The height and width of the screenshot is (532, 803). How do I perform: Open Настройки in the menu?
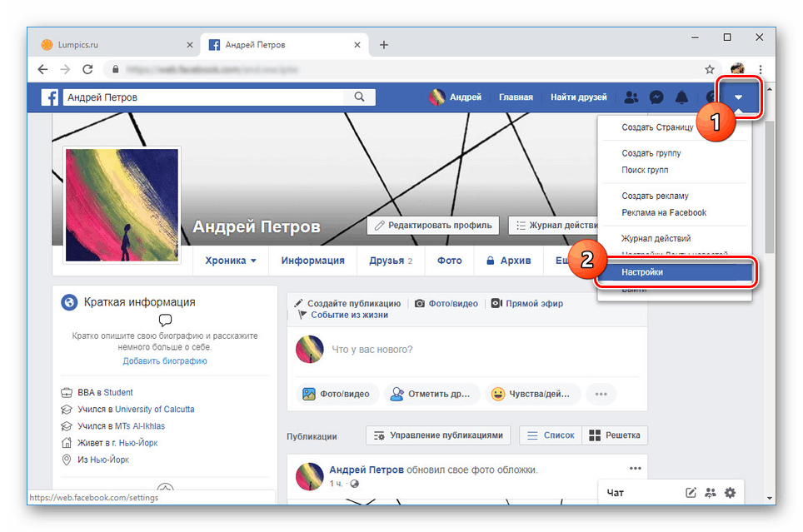pyautogui.click(x=675, y=272)
